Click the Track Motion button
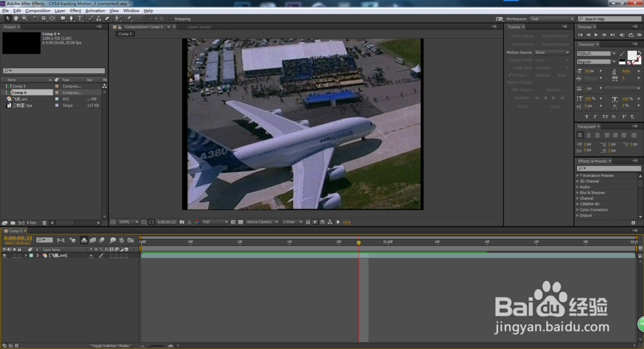 522,44
